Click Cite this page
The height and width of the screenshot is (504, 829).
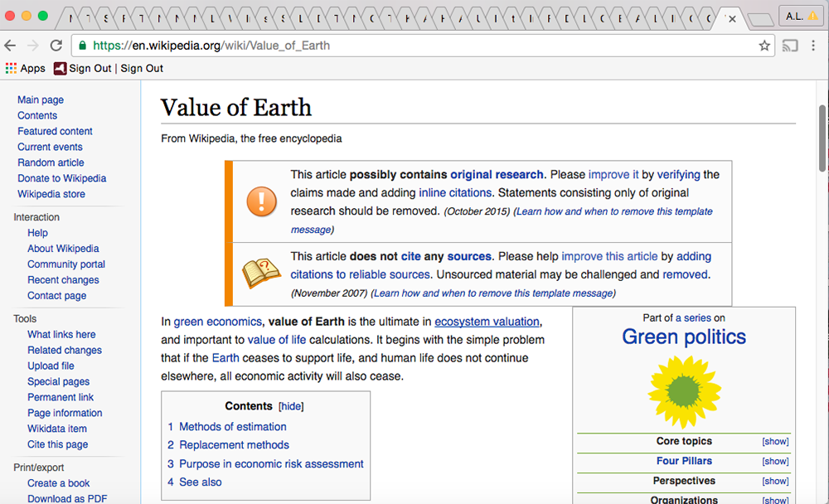tap(58, 444)
